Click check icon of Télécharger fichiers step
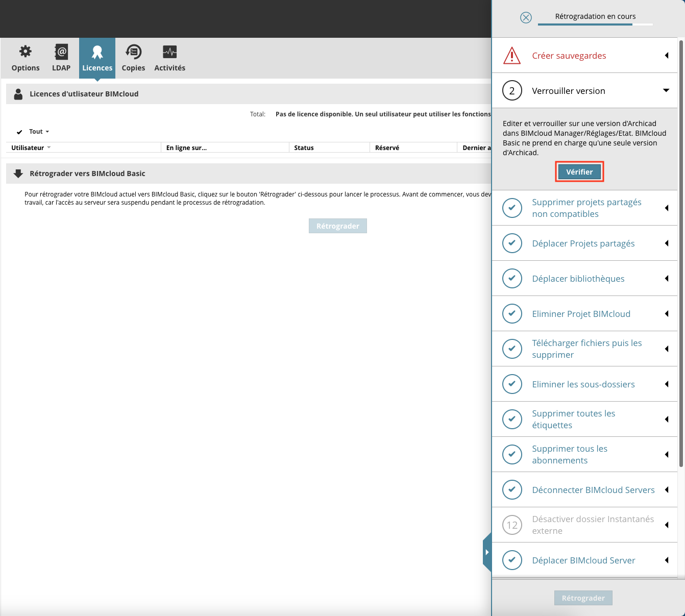The height and width of the screenshot is (616, 685). point(512,349)
